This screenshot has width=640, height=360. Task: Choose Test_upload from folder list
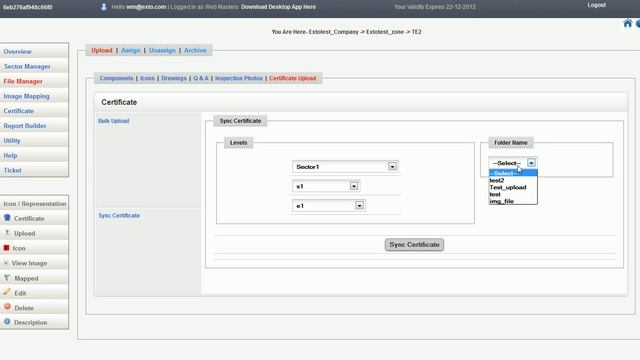pos(513,187)
